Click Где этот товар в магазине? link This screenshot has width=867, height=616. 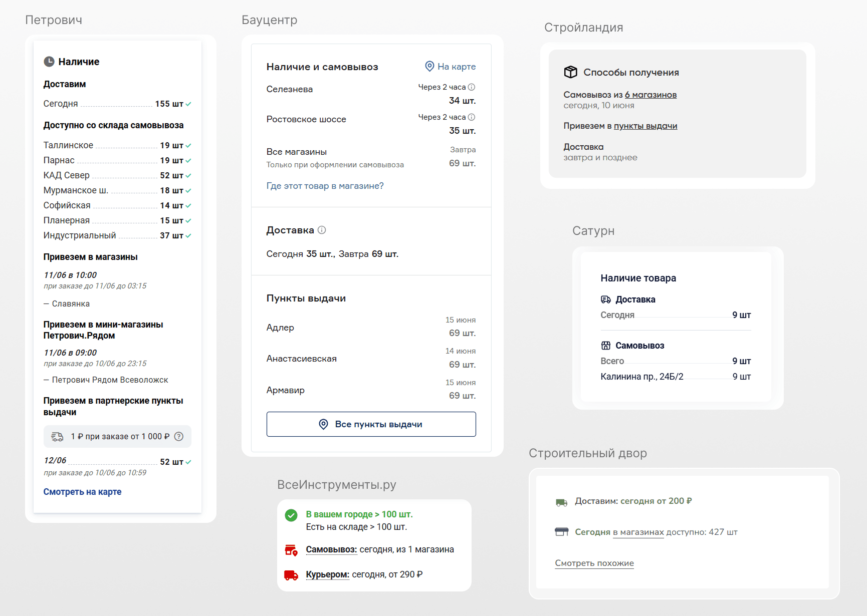[x=325, y=186]
